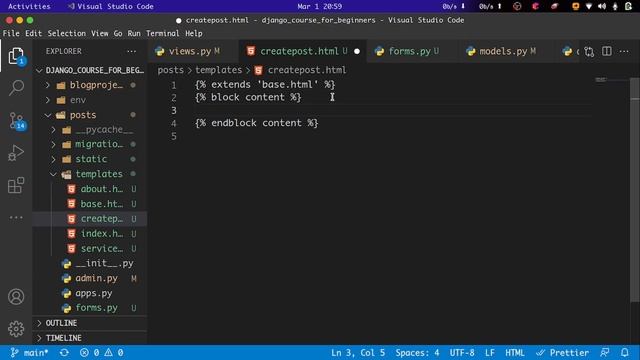Screen dimensions: 640x360
Task: Click the feedback icon in status bar
Action: click(605, 353)
